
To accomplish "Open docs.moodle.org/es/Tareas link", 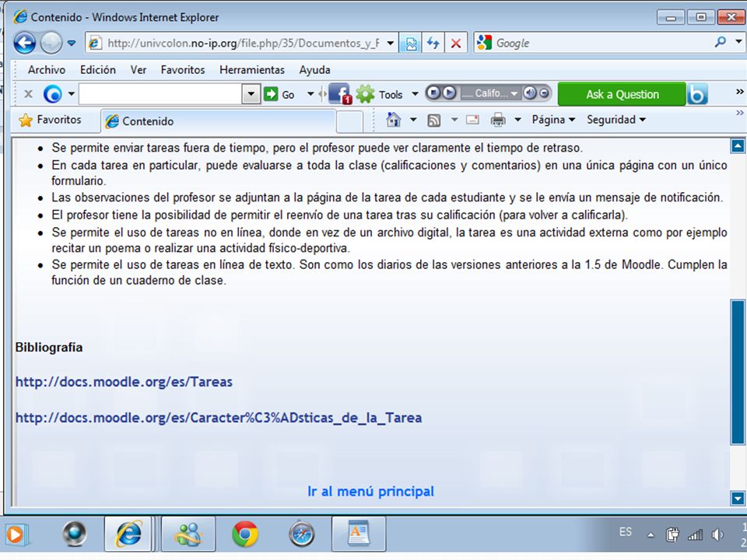I will pos(124,382).
